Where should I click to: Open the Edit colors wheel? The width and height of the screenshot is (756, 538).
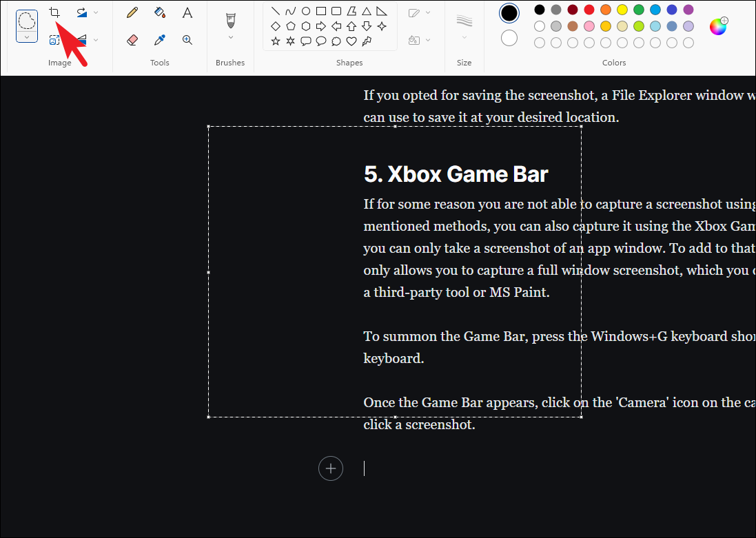(x=718, y=26)
